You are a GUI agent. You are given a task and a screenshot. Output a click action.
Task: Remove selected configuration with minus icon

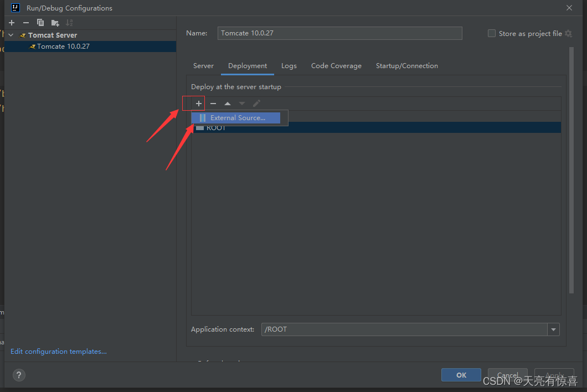26,23
